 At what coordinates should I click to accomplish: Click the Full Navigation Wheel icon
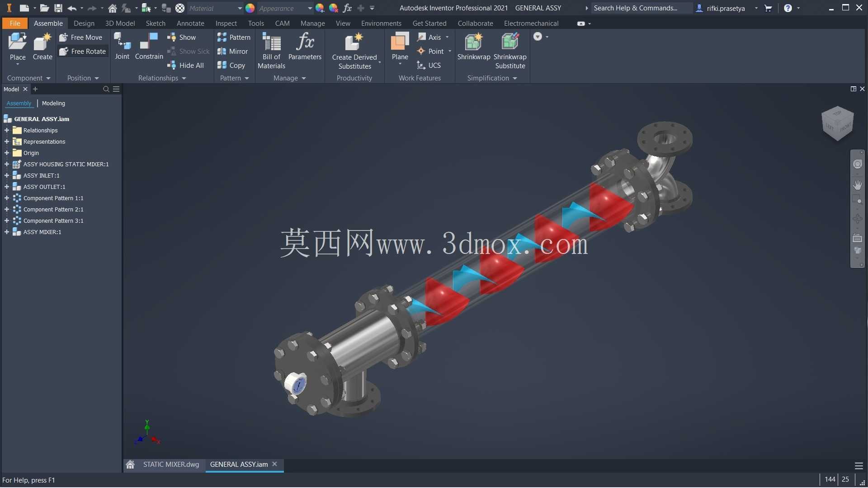tap(858, 164)
